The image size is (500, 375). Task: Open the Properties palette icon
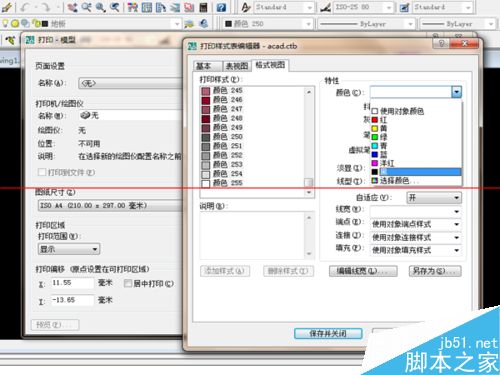[133, 7]
